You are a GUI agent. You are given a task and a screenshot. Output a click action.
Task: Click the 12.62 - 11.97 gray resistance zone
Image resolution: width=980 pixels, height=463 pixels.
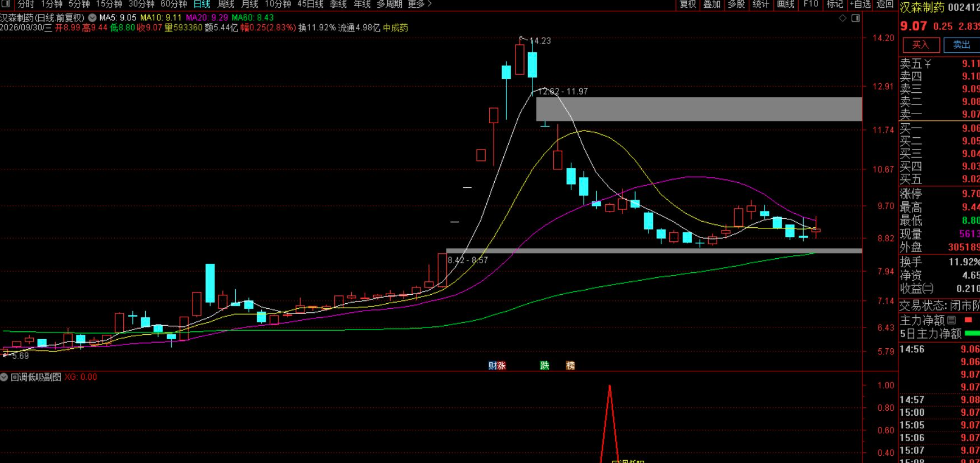(x=699, y=109)
